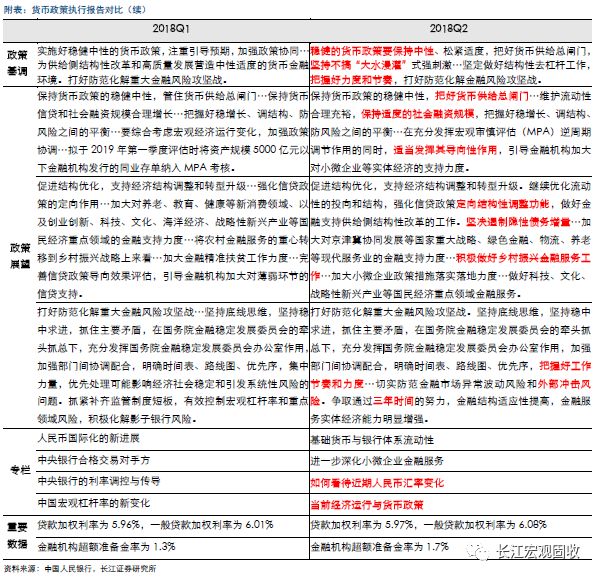Click the cell 进一步深化小微企业金融服务

(x=377, y=461)
